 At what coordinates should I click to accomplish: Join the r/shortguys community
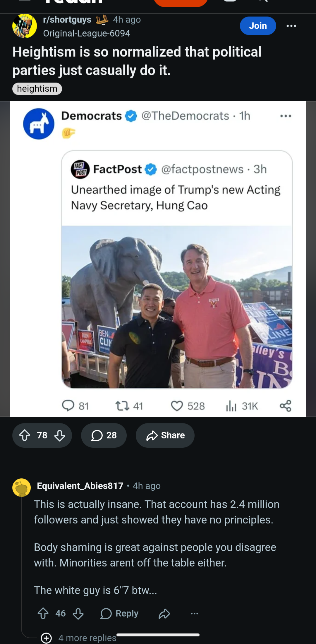coord(258,26)
